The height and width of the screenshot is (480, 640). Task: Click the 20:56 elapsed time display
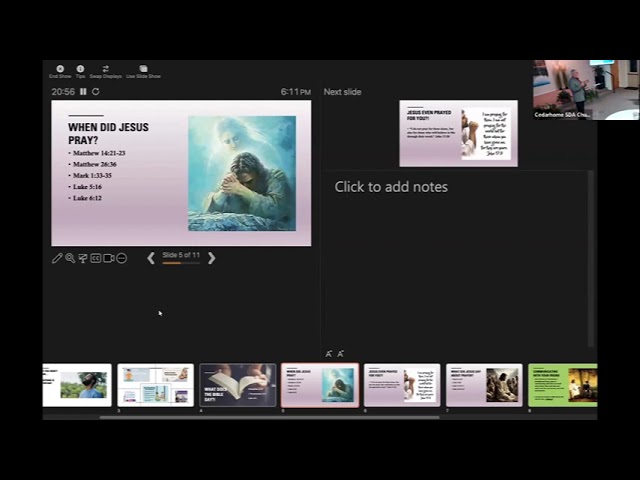pyautogui.click(x=63, y=91)
